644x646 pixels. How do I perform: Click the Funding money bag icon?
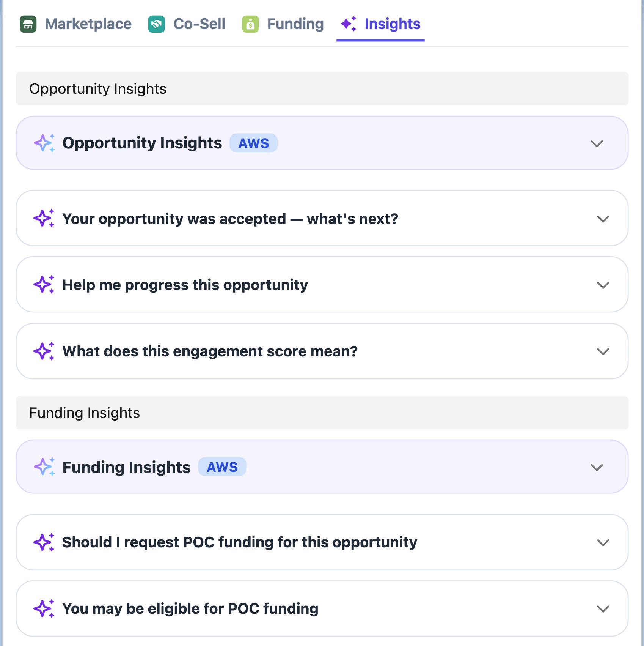250,24
